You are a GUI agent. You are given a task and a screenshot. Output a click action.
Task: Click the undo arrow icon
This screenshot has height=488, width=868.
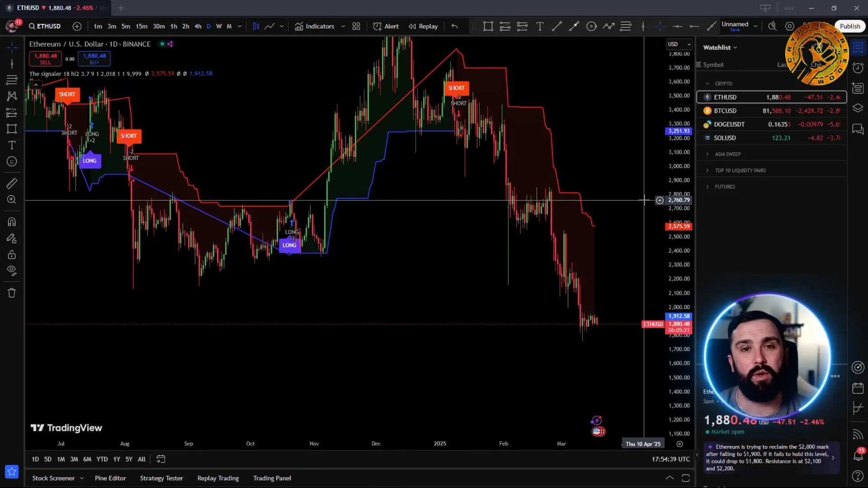pos(454,26)
